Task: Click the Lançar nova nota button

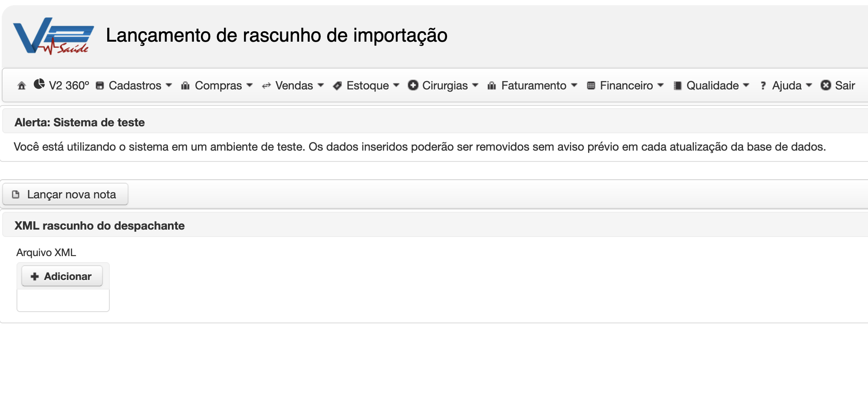Action: click(65, 194)
